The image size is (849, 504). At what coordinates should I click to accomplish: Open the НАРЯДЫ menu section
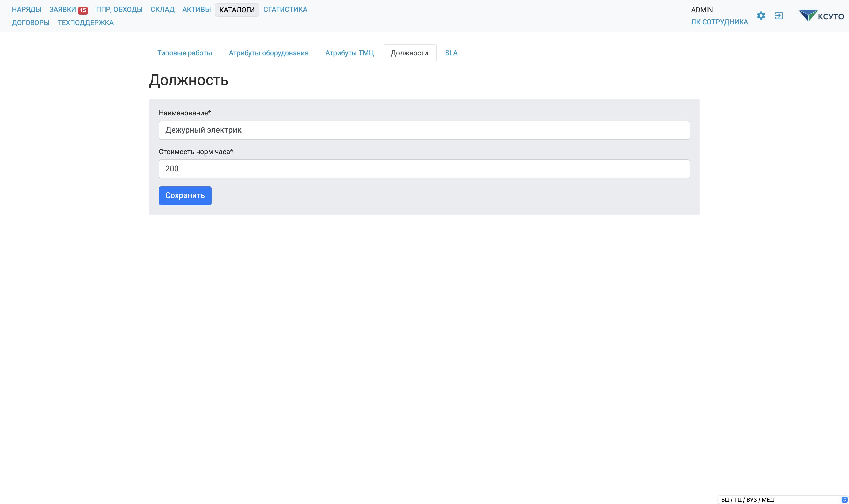(x=27, y=9)
